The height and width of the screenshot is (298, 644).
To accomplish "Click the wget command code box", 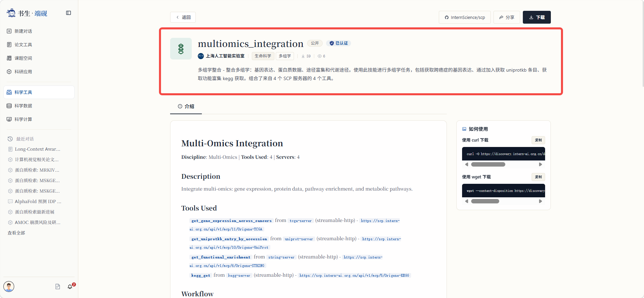I will tap(504, 191).
